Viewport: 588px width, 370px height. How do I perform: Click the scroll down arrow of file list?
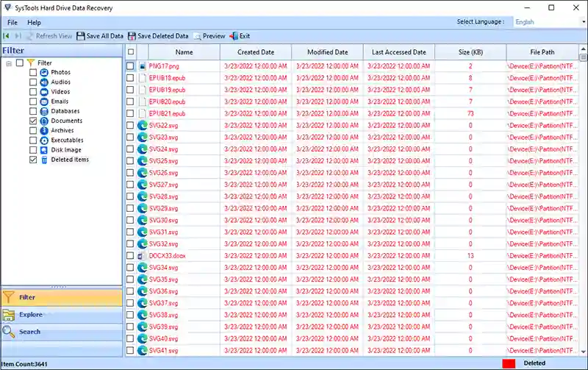click(x=583, y=352)
